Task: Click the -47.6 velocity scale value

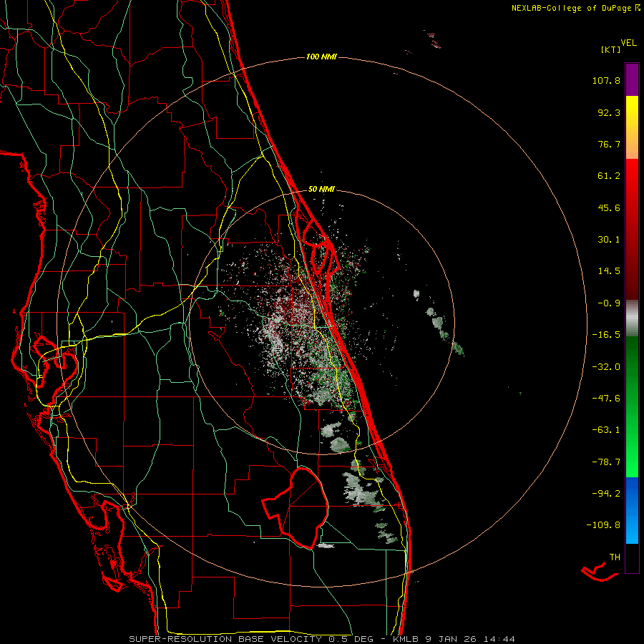Action: [606, 399]
